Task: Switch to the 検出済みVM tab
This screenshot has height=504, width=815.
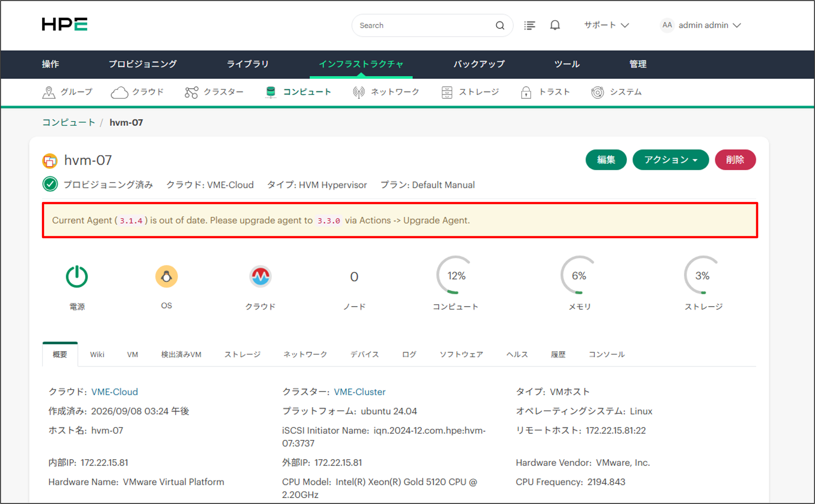Action: 181,354
